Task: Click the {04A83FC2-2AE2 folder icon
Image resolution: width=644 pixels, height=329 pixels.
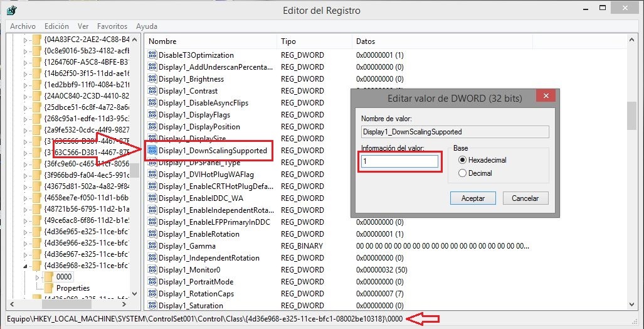Action: (x=37, y=40)
